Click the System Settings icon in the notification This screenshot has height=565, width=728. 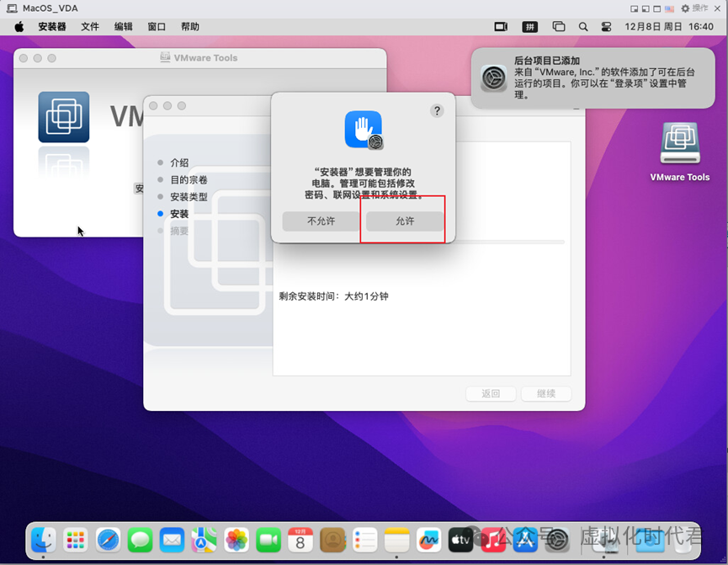(x=493, y=78)
